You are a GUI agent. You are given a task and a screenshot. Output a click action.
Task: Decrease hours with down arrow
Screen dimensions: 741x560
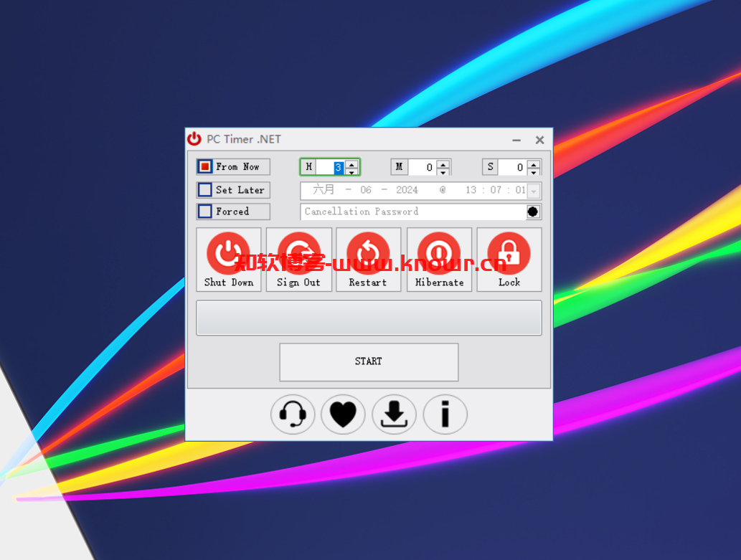351,171
